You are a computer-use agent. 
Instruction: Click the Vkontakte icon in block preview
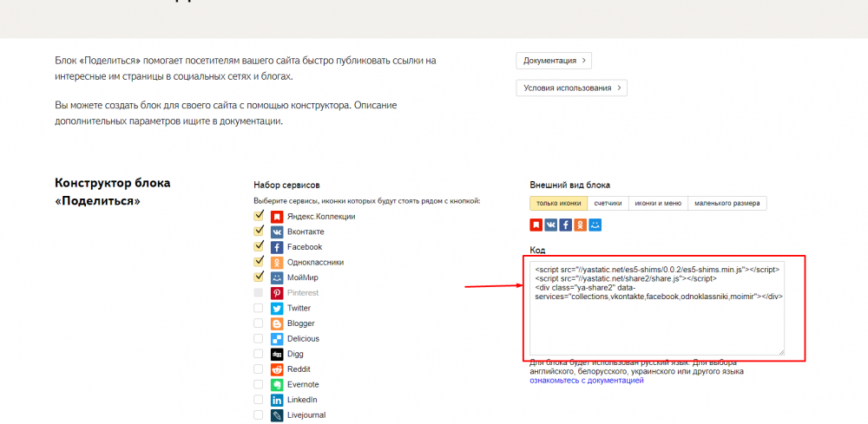tap(551, 225)
